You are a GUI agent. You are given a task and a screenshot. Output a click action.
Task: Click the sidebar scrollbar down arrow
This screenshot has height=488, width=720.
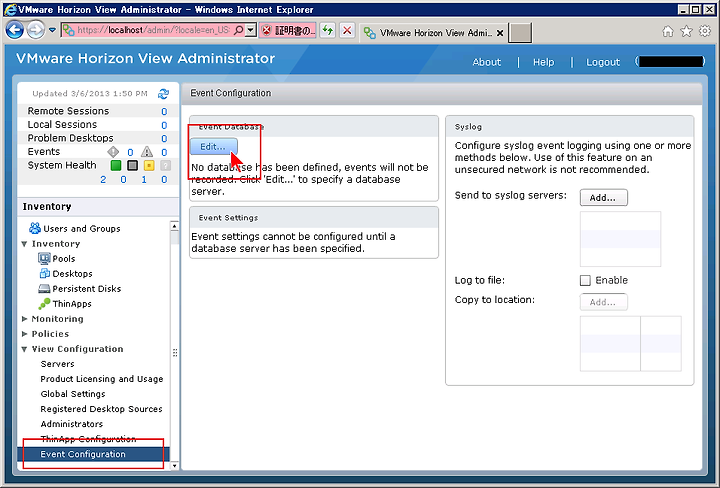174,466
